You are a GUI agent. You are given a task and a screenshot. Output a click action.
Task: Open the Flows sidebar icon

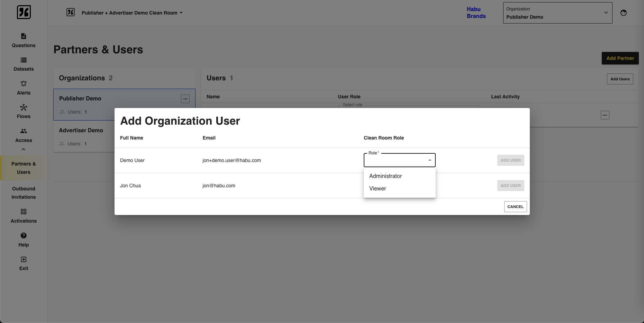(x=24, y=107)
